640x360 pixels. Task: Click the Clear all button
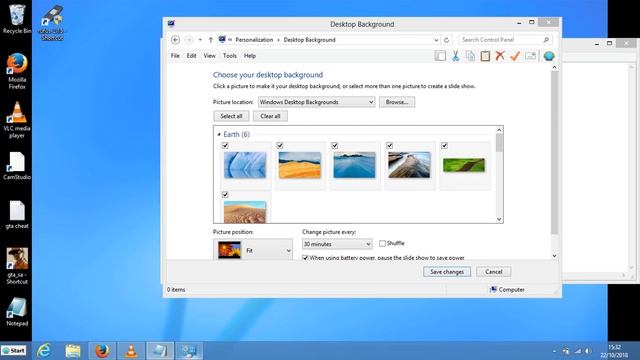tap(270, 116)
